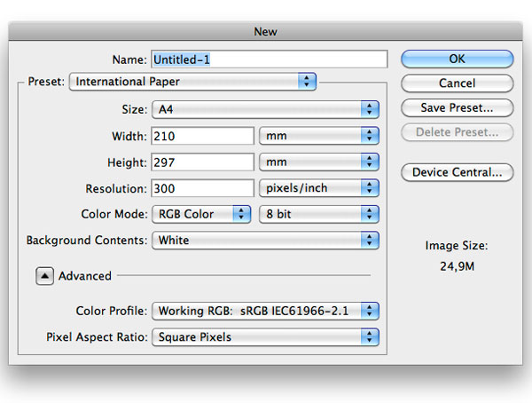The image size is (532, 403).
Task: Click the Height field showing 297
Action: (202, 162)
